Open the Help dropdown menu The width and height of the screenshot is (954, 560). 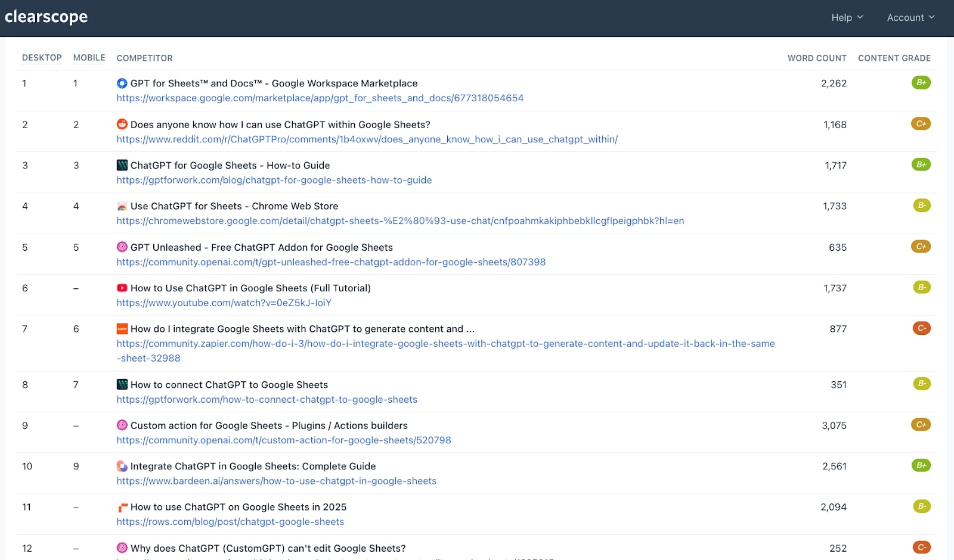coord(847,18)
